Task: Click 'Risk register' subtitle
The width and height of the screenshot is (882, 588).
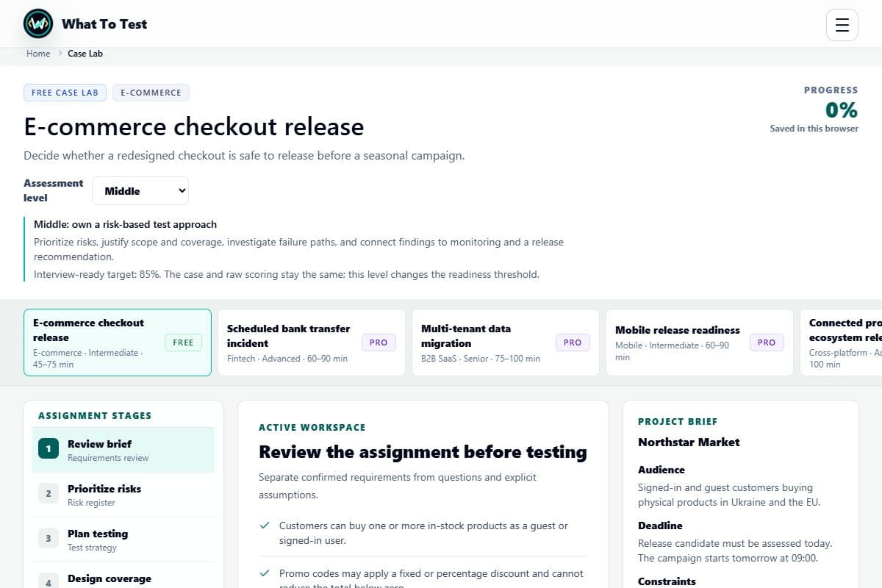Action: 91,503
